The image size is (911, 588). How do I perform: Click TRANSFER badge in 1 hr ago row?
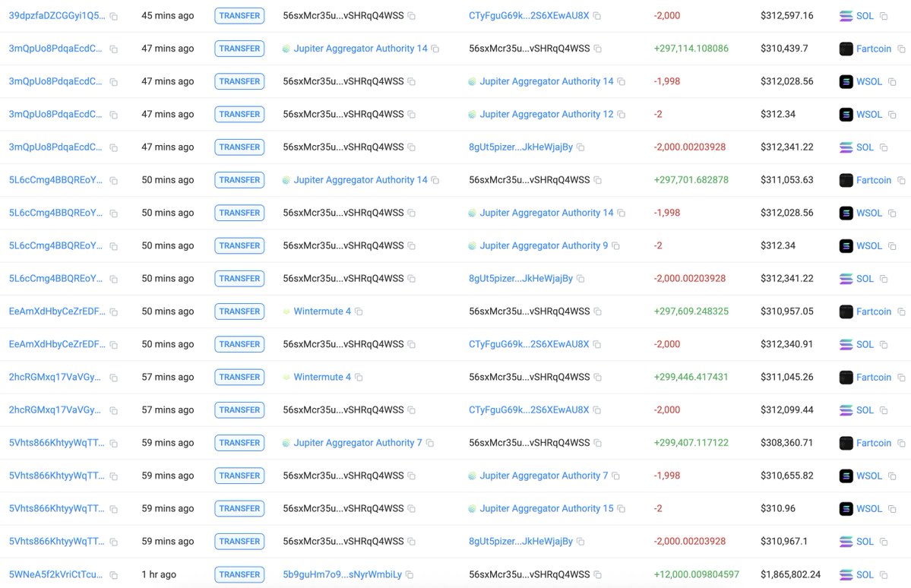coord(239,574)
